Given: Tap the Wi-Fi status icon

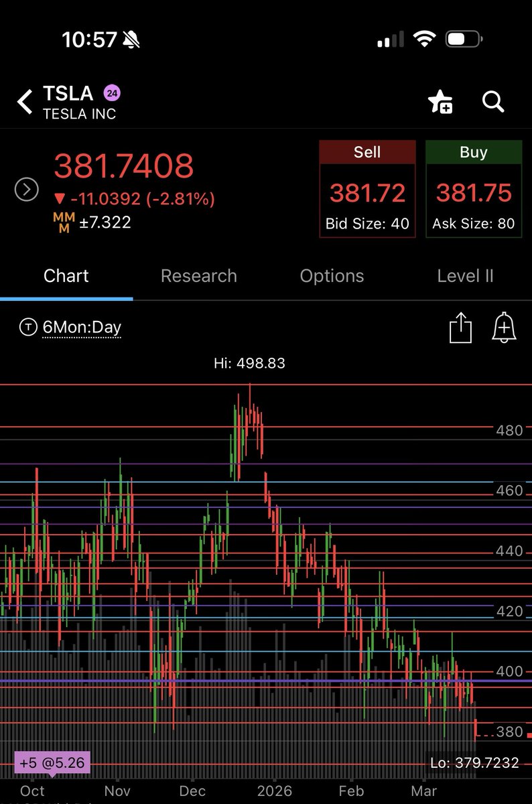Looking at the screenshot, I should [425, 40].
